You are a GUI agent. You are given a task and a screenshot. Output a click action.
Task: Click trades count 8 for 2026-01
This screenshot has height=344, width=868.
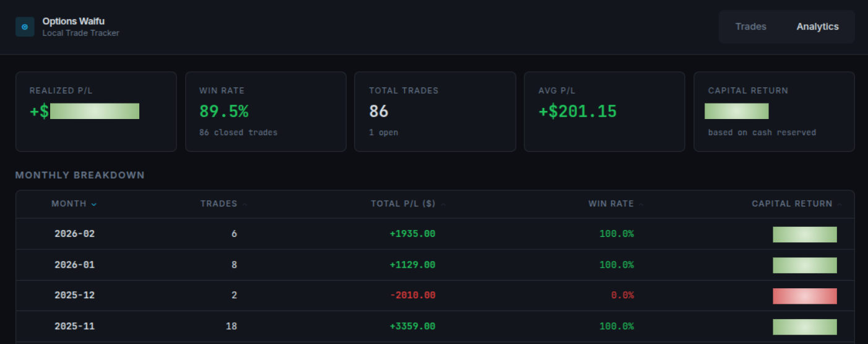(234, 265)
